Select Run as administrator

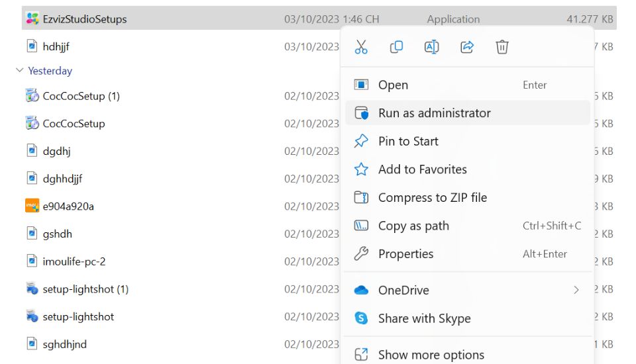[x=434, y=113]
